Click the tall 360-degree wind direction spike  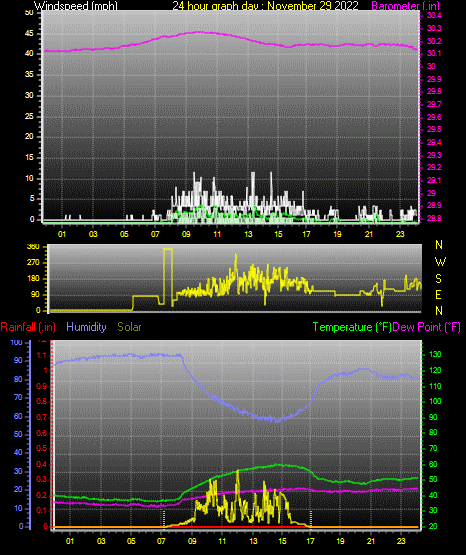coord(168,276)
